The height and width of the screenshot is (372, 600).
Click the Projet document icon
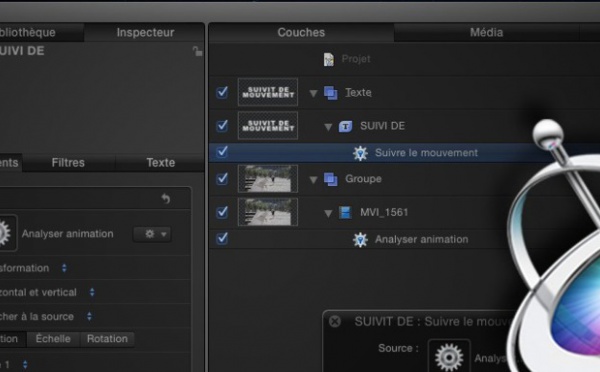tap(329, 59)
